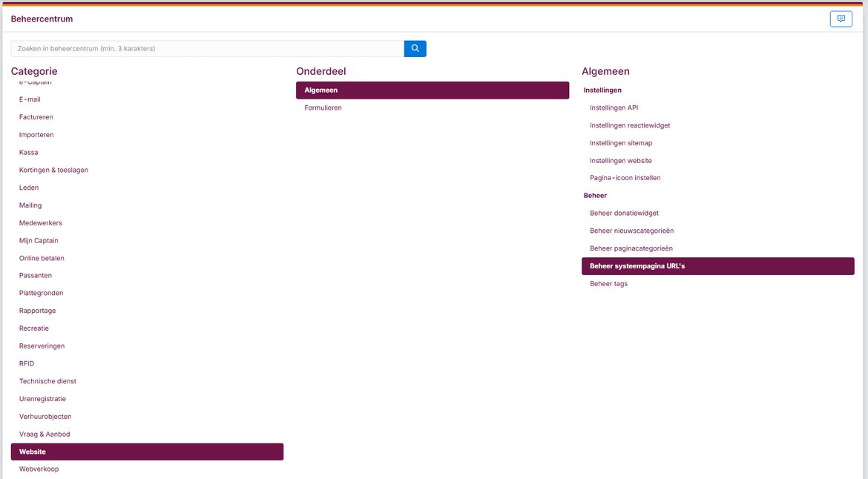Open the feedback chat icon button

coord(841,19)
